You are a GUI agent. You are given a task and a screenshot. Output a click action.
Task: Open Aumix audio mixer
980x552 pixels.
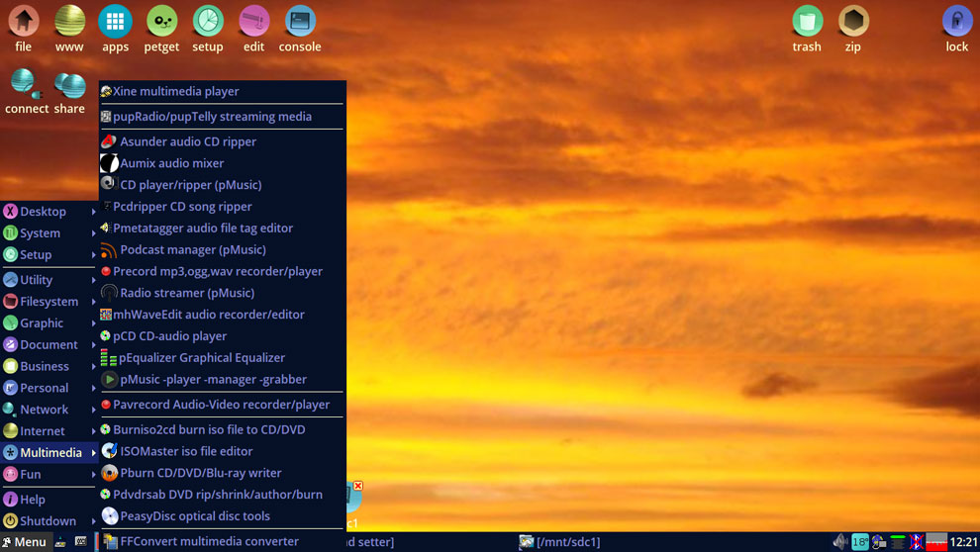(x=222, y=163)
